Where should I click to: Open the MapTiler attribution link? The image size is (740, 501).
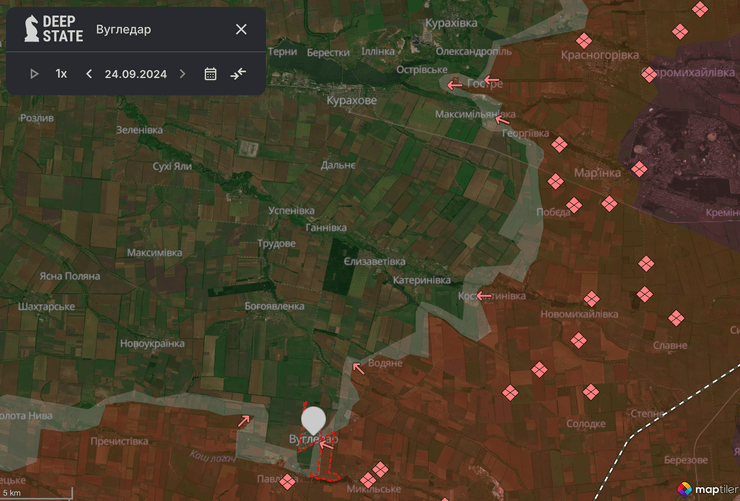point(706,489)
